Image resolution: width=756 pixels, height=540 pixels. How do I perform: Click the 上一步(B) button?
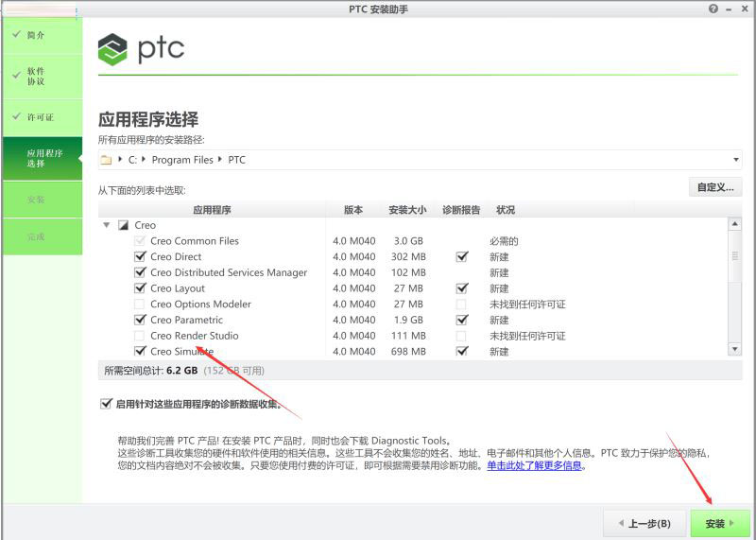click(x=644, y=524)
